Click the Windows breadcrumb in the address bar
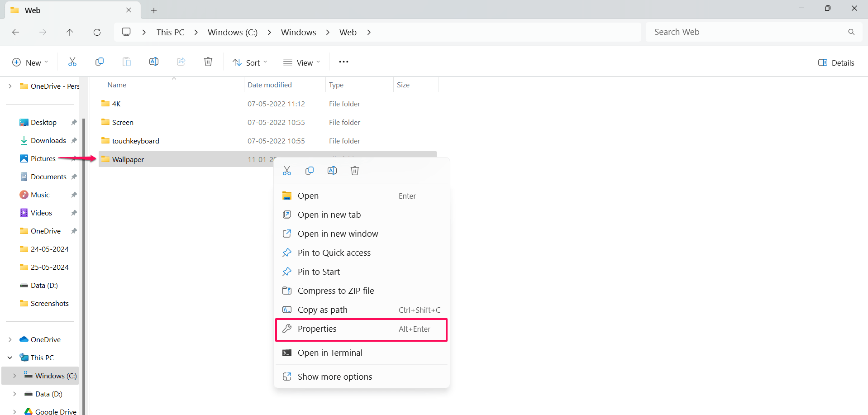The image size is (868, 415). pyautogui.click(x=298, y=32)
